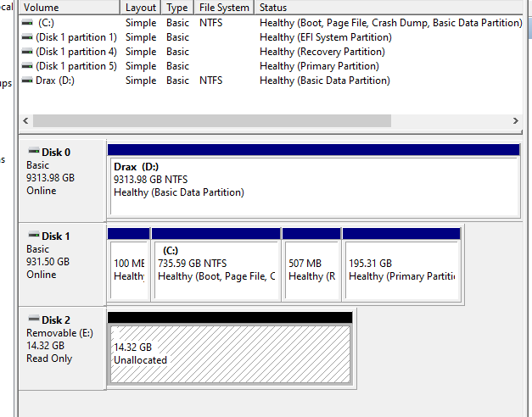
Task: Sort by the Type column header
Action: click(177, 7)
